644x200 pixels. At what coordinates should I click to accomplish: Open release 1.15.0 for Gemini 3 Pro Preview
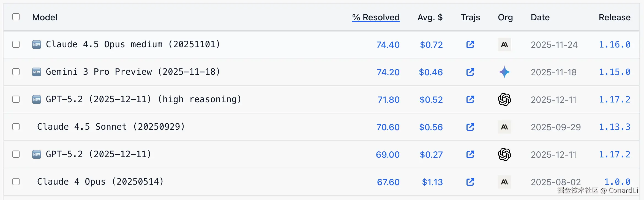click(615, 72)
